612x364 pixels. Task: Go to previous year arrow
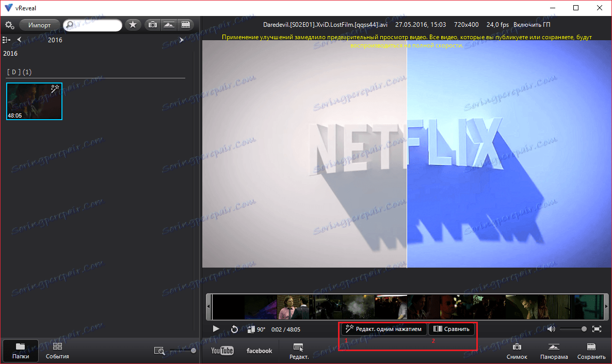tap(19, 40)
